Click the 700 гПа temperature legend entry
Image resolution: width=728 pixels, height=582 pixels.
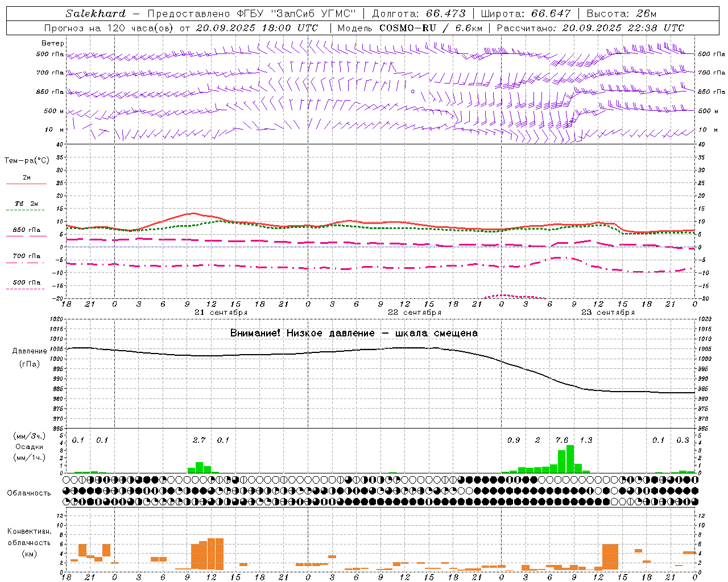coord(27,256)
